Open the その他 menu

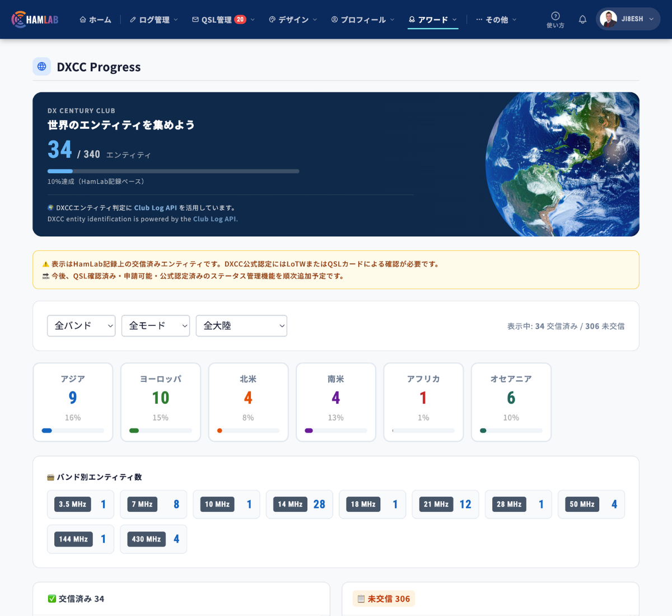496,20
